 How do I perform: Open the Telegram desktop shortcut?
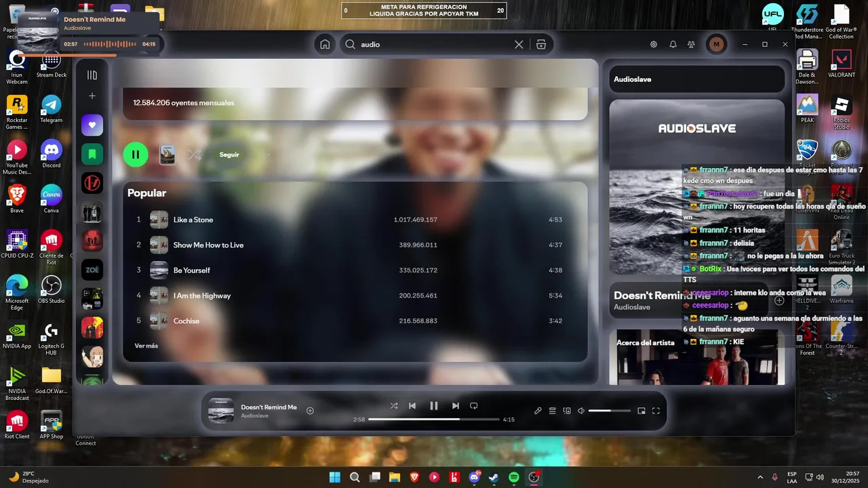click(52, 108)
